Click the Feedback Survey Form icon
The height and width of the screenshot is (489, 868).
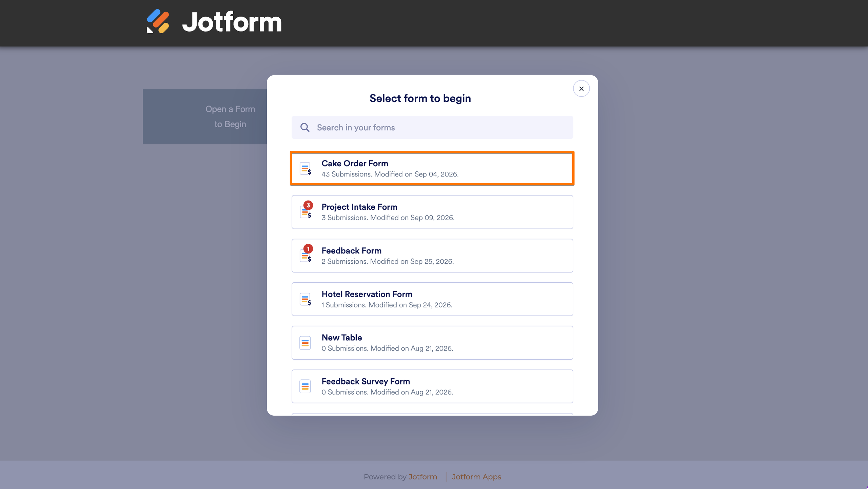coord(305,386)
